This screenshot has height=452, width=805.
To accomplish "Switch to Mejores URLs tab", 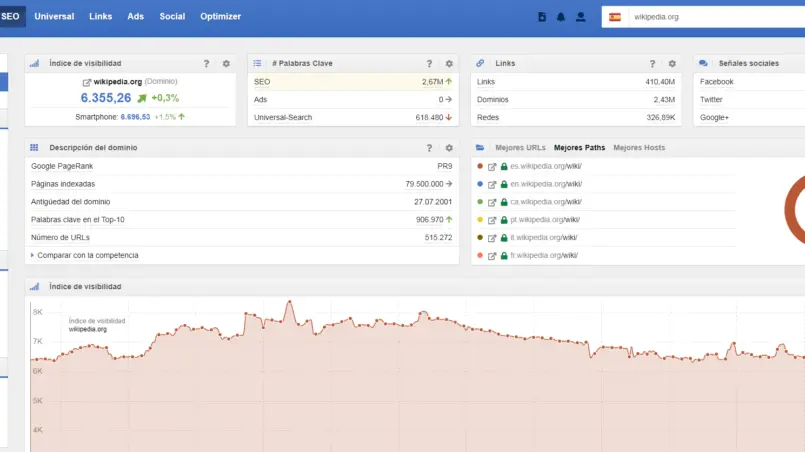I will 520,147.
